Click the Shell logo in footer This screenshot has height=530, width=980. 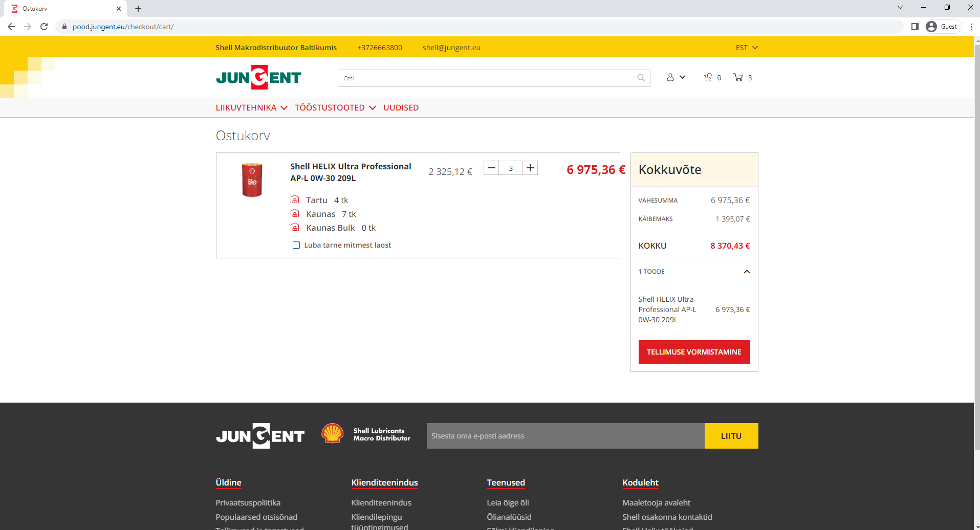[x=332, y=434]
